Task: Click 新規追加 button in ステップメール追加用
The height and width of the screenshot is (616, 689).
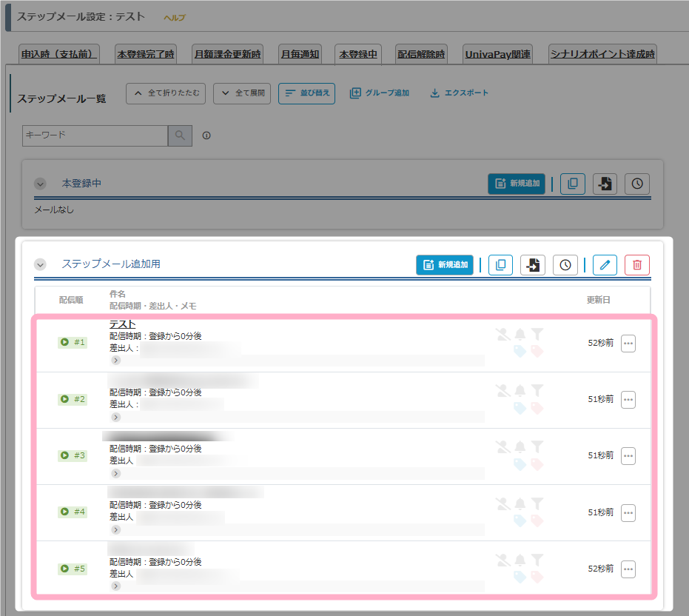Action: (445, 265)
